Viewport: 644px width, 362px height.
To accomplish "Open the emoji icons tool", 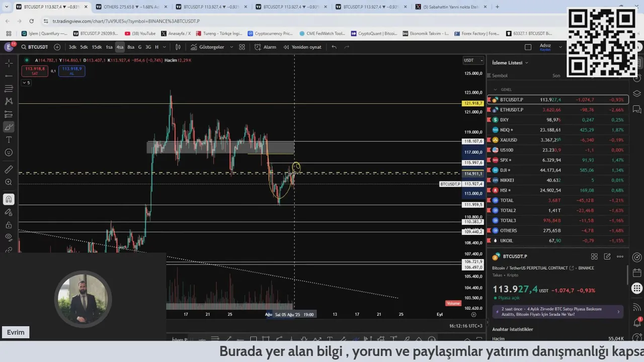I will point(9,152).
